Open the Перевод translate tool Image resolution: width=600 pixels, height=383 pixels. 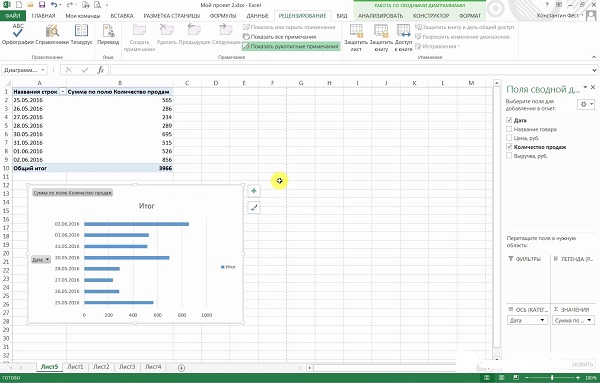pos(108,34)
